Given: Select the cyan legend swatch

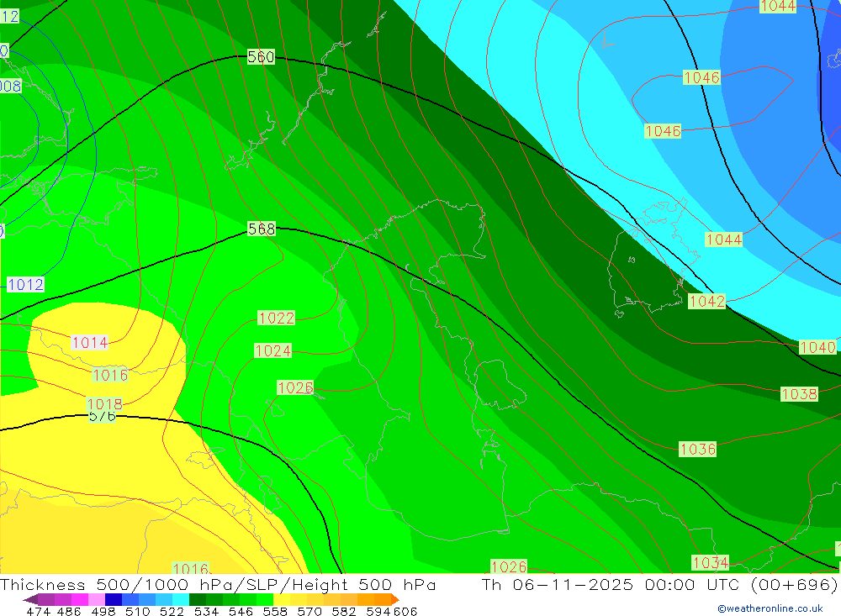Looking at the screenshot, I should pos(180,599).
